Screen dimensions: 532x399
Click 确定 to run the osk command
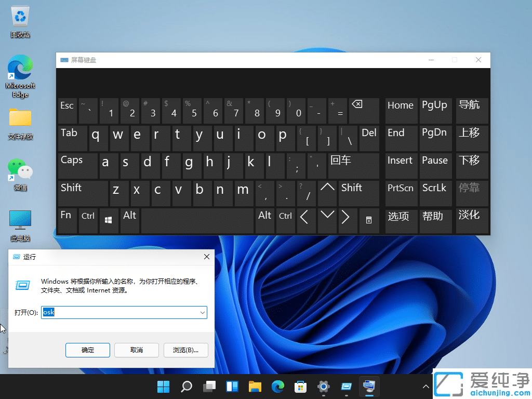[x=87, y=350]
